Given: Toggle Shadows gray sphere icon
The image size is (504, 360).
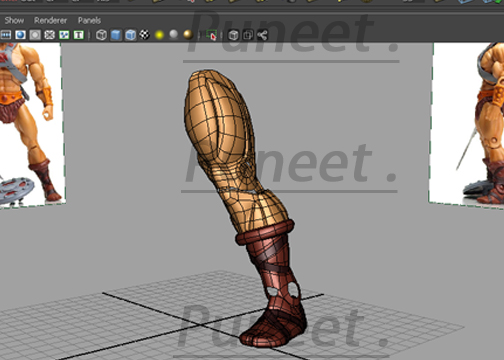Looking at the screenshot, I should [x=174, y=34].
